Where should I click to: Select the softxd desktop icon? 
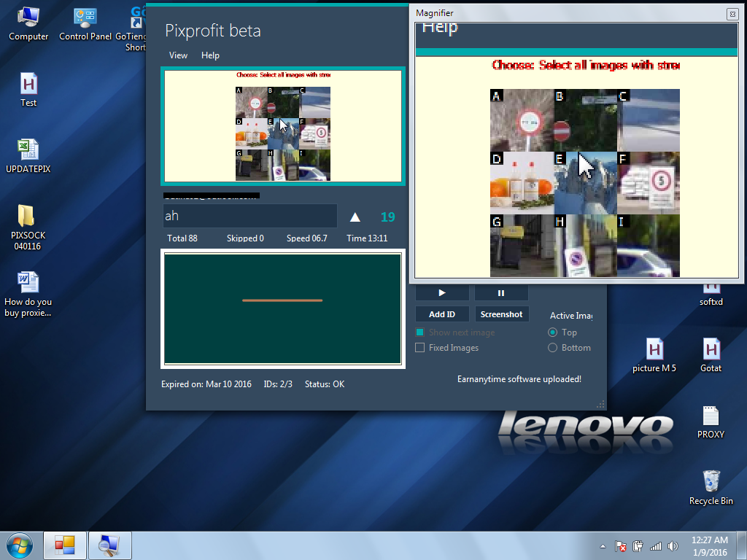(711, 295)
